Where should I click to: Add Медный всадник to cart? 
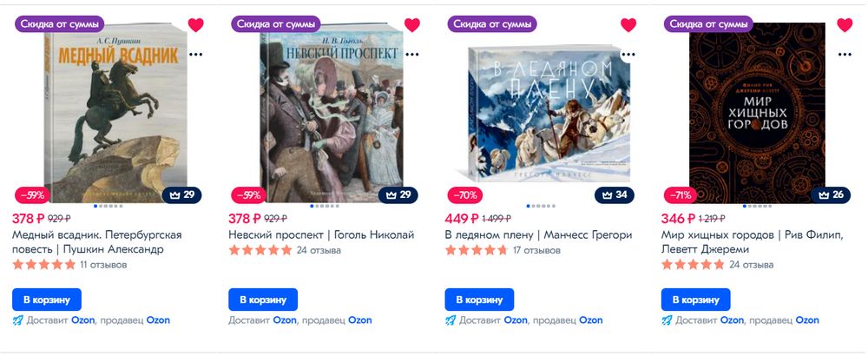pyautogui.click(x=47, y=300)
